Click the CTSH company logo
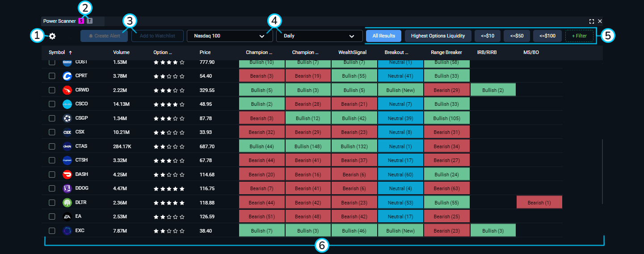 [x=67, y=160]
